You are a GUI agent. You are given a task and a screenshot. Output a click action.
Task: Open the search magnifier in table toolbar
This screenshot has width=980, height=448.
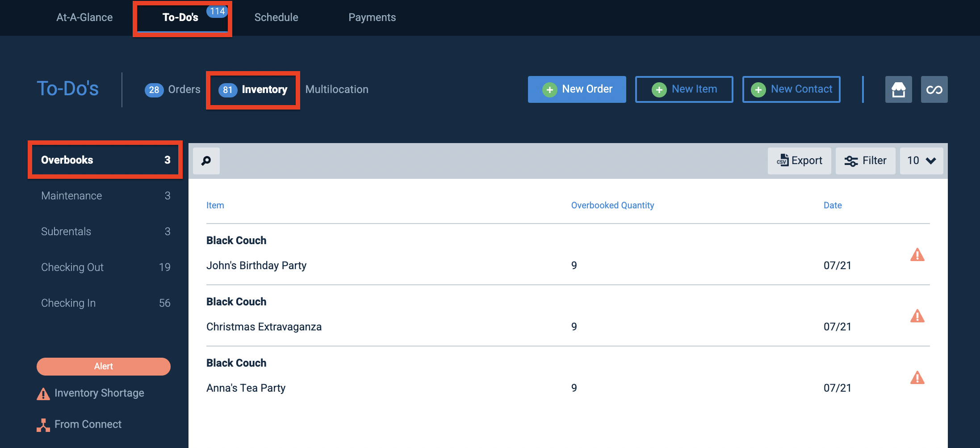[x=206, y=161]
